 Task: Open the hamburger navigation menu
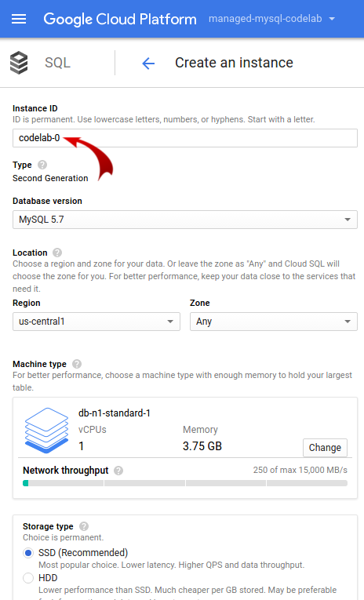(x=19, y=19)
